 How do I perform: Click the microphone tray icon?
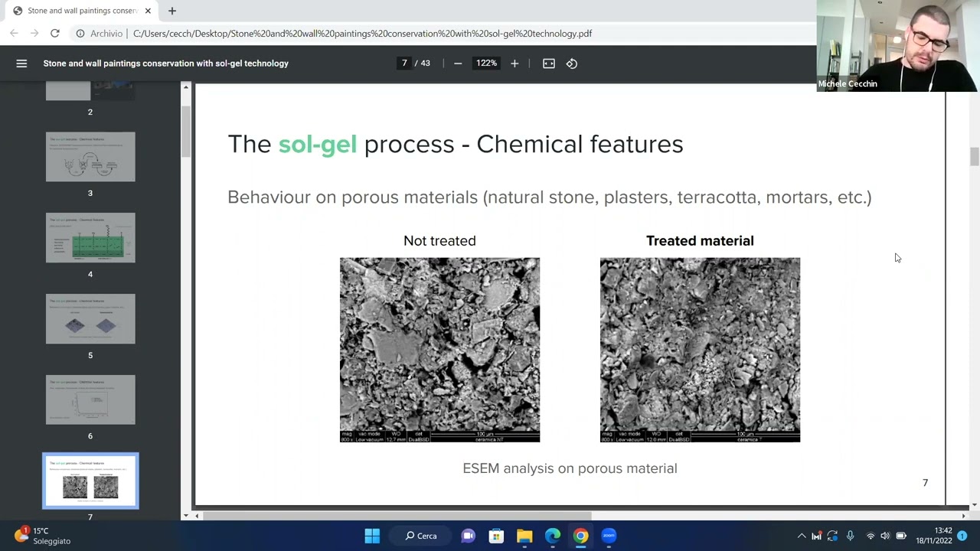pos(850,536)
